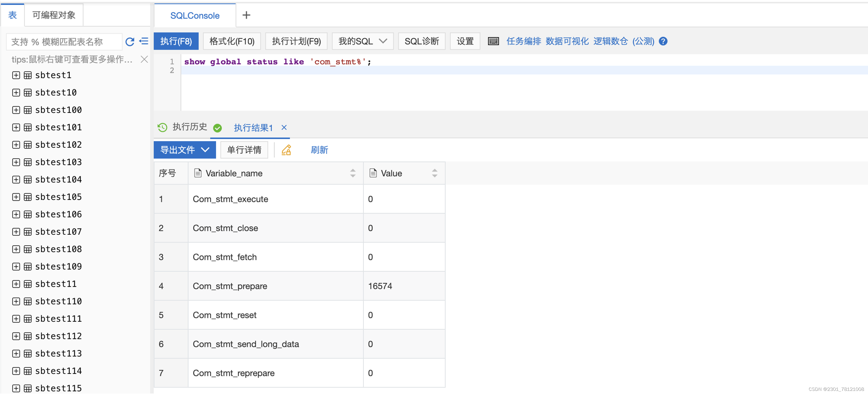
Task: Expand the sbtest10 table node
Action: tap(16, 92)
